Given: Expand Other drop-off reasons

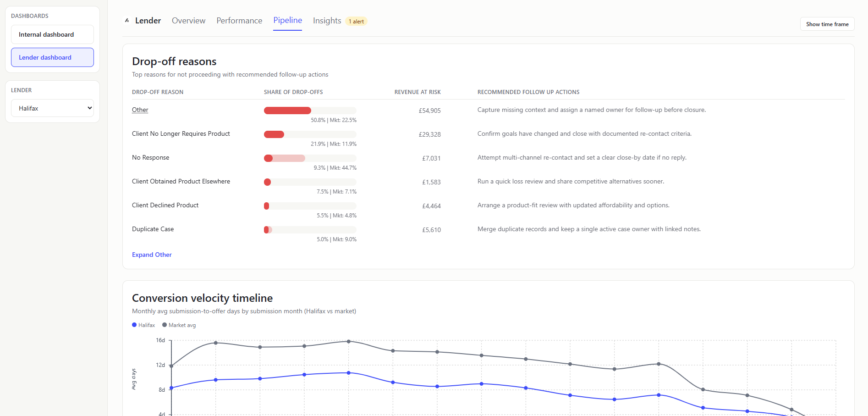Looking at the screenshot, I should coord(152,255).
